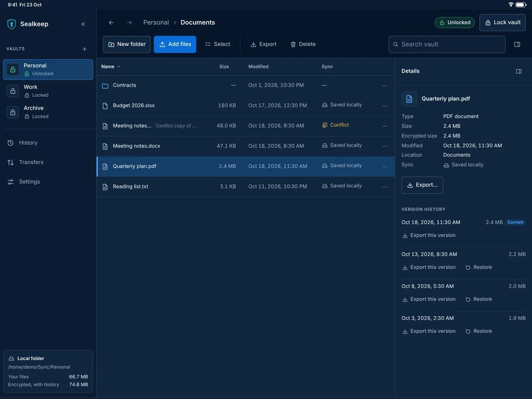Go forward with the right arrow
This screenshot has height=399, width=532.
tap(129, 22)
